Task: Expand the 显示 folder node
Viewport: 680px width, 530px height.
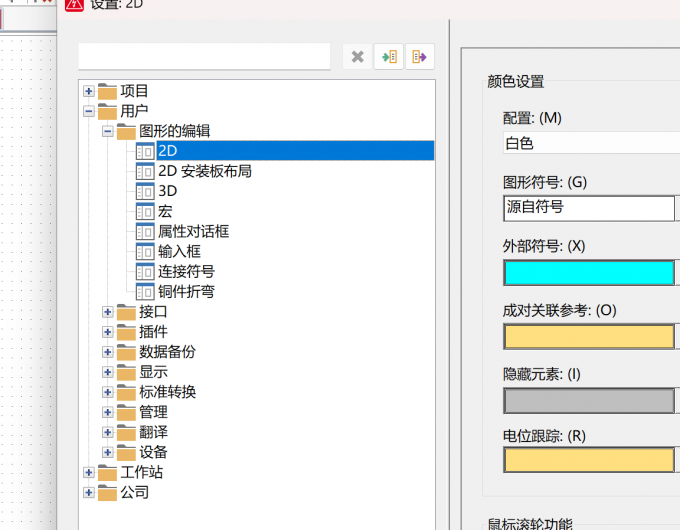Action: tap(108, 372)
